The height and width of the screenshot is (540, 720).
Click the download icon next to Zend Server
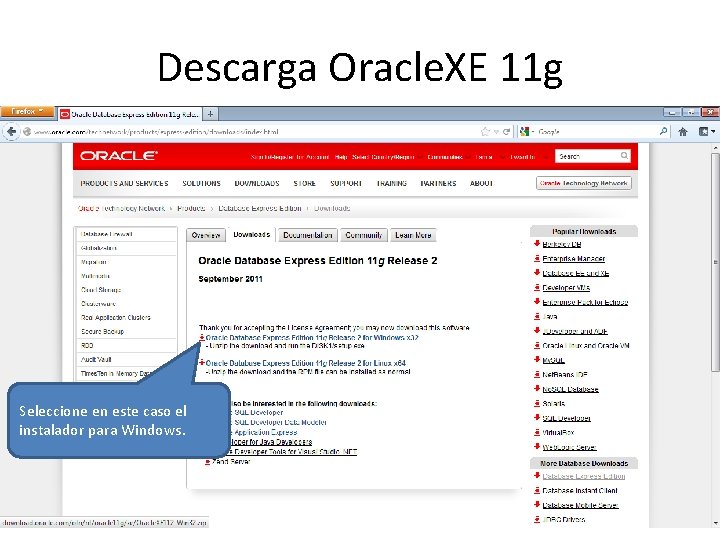(208, 461)
